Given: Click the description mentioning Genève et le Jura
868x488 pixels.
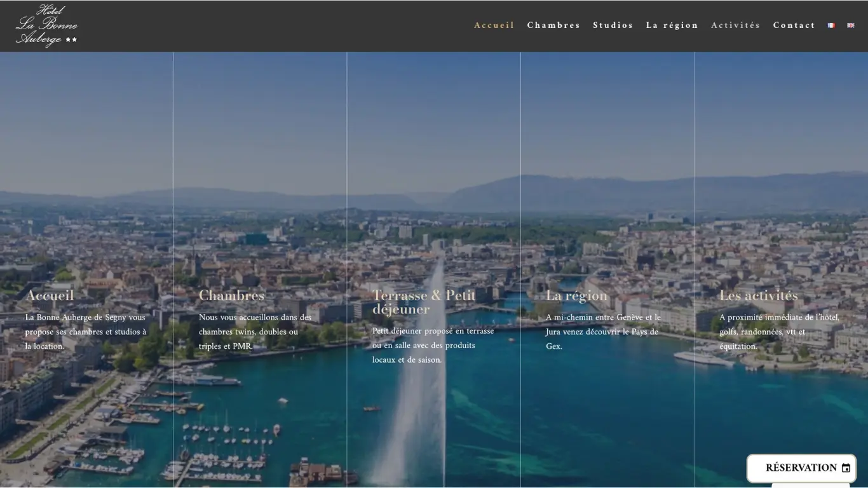Looking at the screenshot, I should [603, 332].
